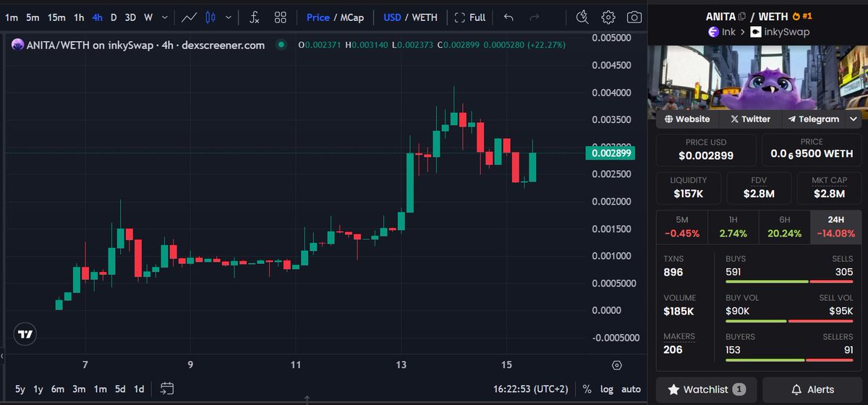Collapse the left side panel arrow

2,356
